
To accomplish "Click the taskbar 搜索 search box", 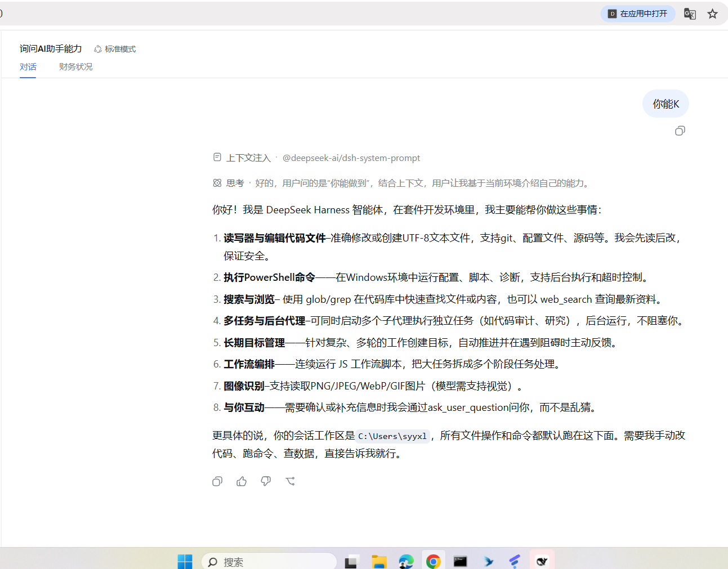I will coord(269,561).
